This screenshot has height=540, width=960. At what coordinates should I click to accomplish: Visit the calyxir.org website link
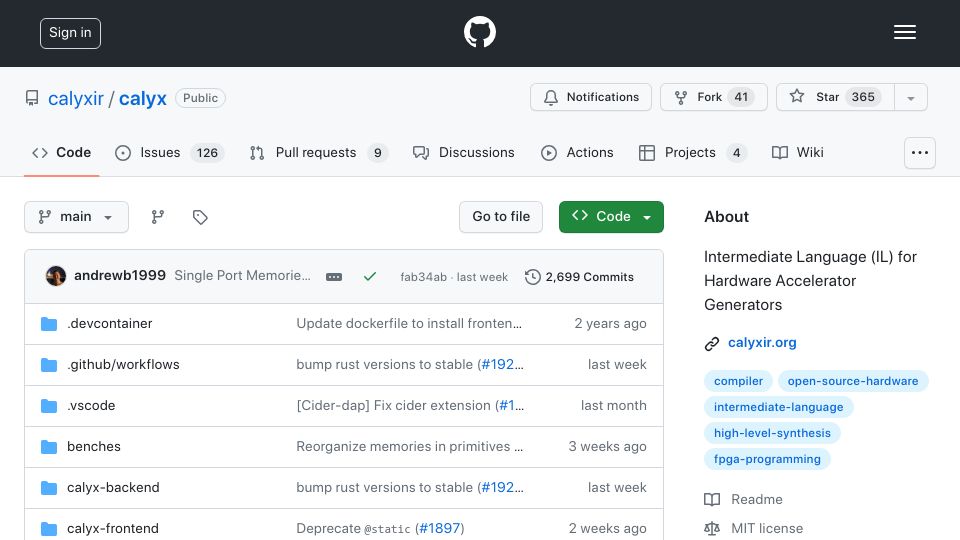coord(762,343)
